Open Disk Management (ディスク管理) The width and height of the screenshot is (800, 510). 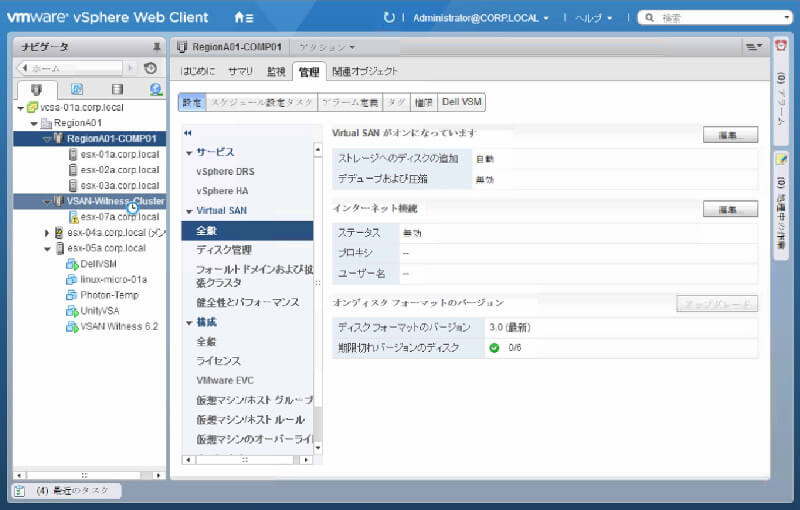click(x=224, y=250)
